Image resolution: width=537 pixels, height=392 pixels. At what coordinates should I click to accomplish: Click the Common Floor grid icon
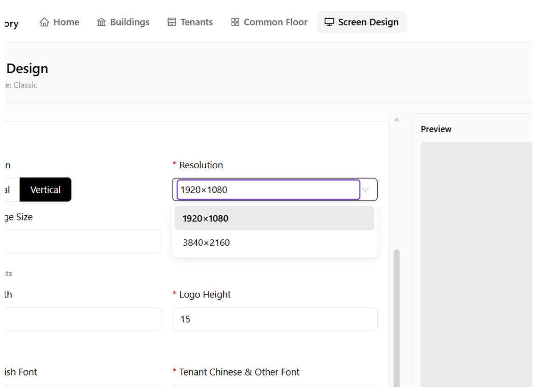[235, 22]
